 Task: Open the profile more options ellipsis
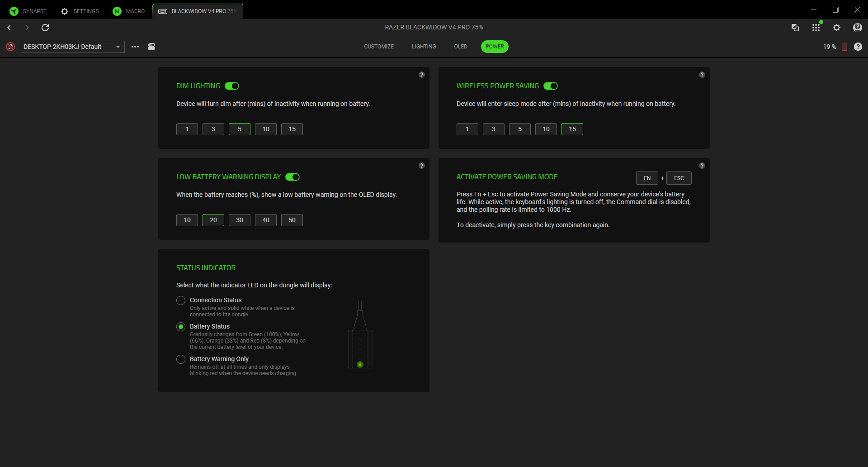tap(135, 47)
